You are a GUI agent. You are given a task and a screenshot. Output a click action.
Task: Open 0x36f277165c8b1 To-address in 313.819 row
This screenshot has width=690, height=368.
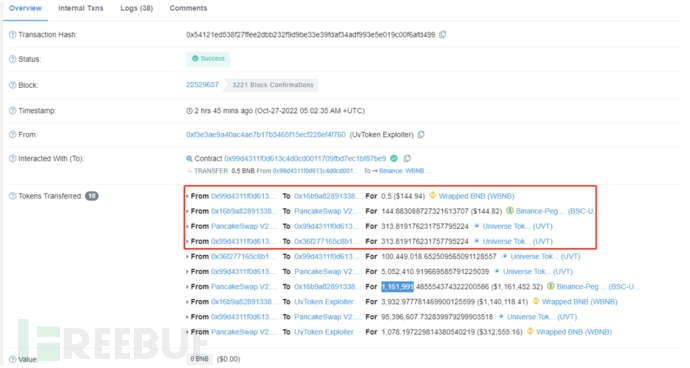(327, 241)
